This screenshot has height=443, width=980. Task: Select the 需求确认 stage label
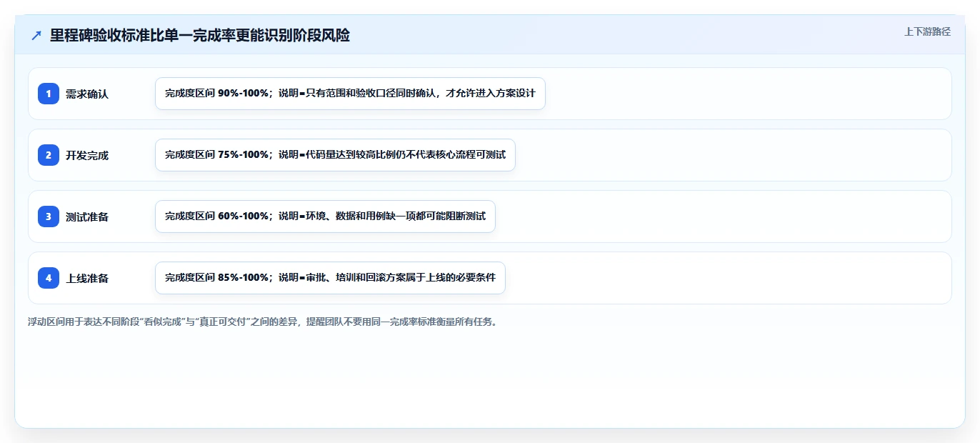[x=87, y=94]
